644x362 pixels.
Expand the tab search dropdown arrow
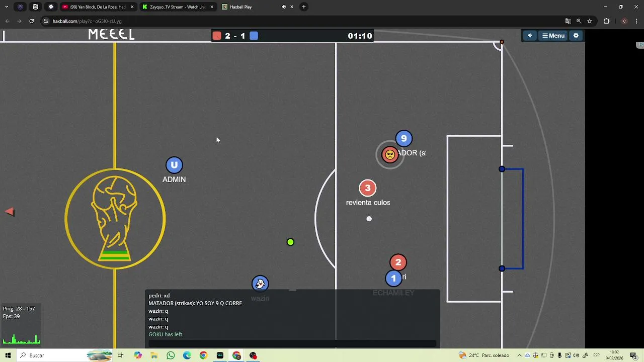point(7,7)
